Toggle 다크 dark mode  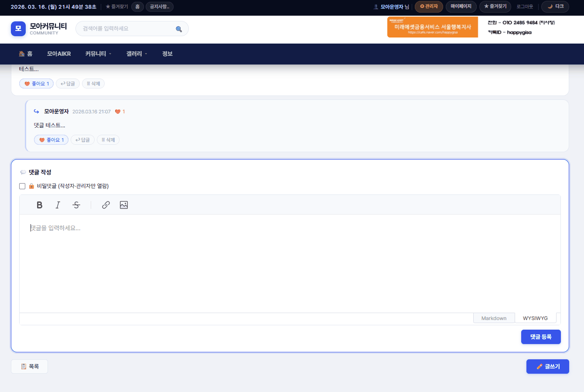(x=555, y=7)
